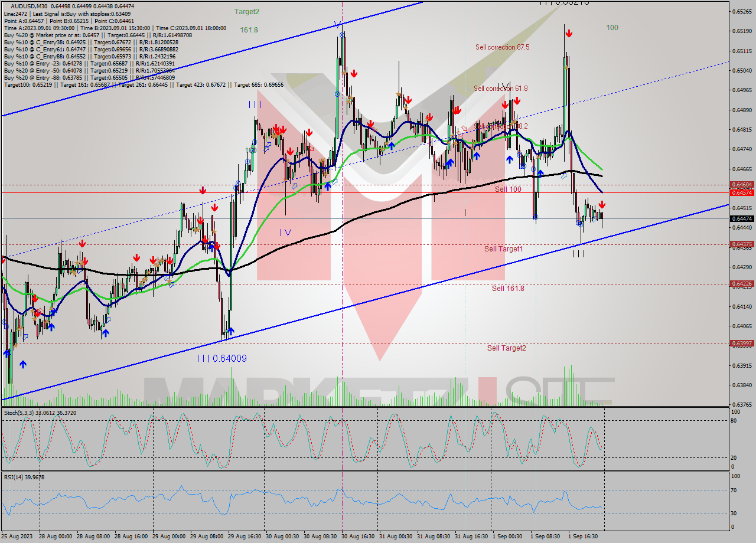756x543 pixels.
Task: Click the Stochastic scale value 20
Action: [734, 457]
